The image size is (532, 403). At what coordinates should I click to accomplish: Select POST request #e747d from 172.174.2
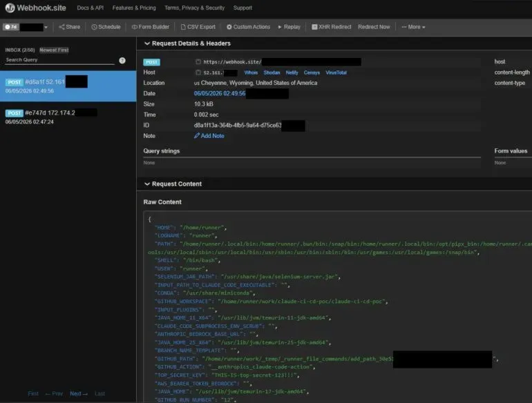point(68,117)
